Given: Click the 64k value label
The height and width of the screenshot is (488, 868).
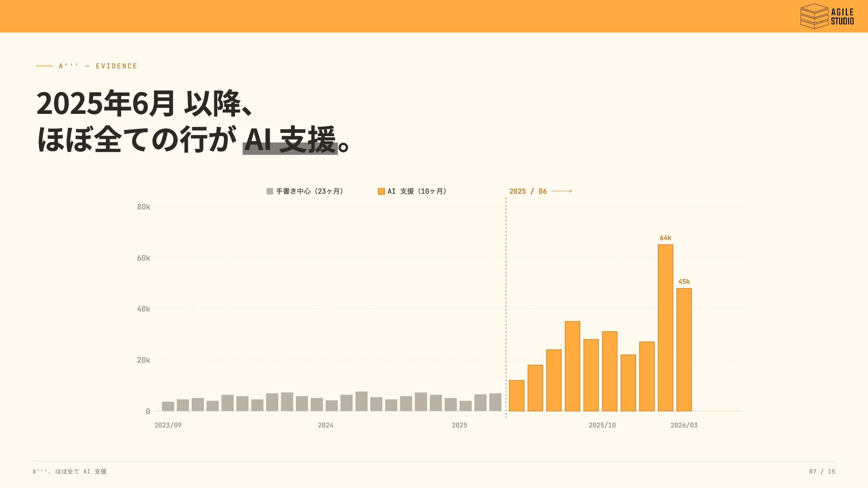Looking at the screenshot, I should (x=665, y=238).
